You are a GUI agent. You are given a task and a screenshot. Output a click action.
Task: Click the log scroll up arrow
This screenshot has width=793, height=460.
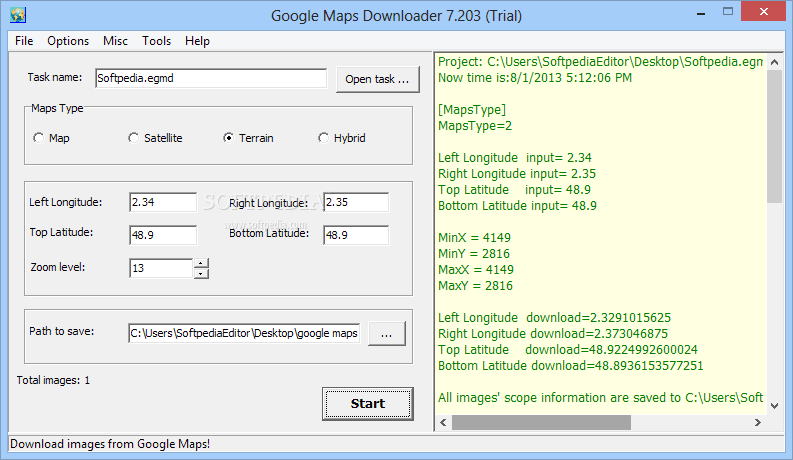pos(774,62)
